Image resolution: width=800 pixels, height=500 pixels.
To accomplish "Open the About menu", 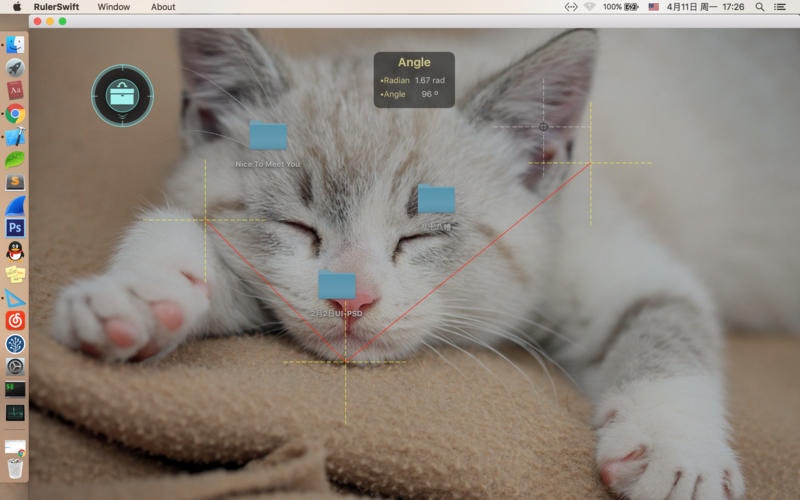I will pos(163,7).
